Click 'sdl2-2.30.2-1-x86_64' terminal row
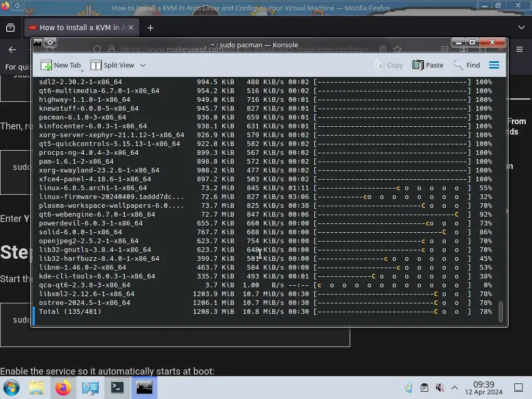Image resolution: width=532 pixels, height=399 pixels. (x=265, y=82)
